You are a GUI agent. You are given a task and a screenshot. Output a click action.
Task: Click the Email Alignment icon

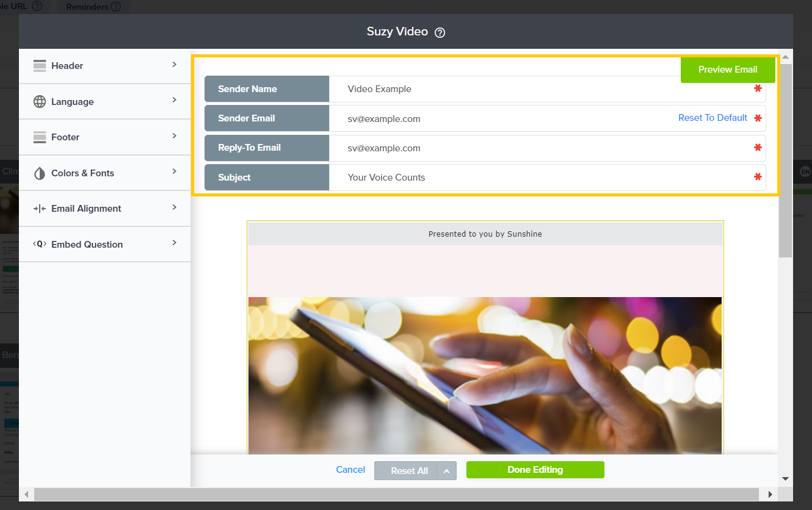click(40, 209)
